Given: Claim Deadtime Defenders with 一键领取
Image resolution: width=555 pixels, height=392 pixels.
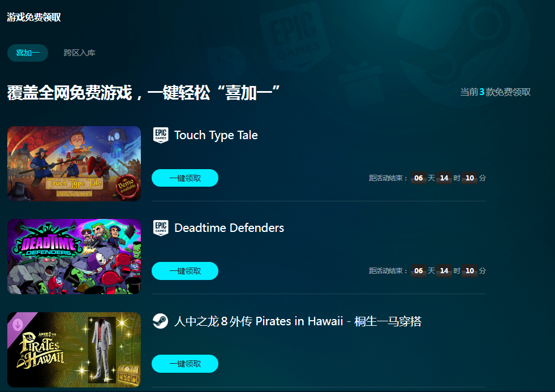Looking at the screenshot, I should point(185,271).
